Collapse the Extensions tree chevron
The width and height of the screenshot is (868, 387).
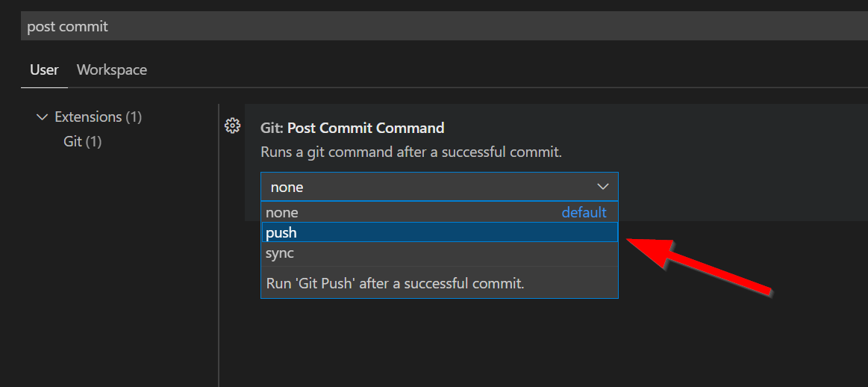tap(42, 117)
